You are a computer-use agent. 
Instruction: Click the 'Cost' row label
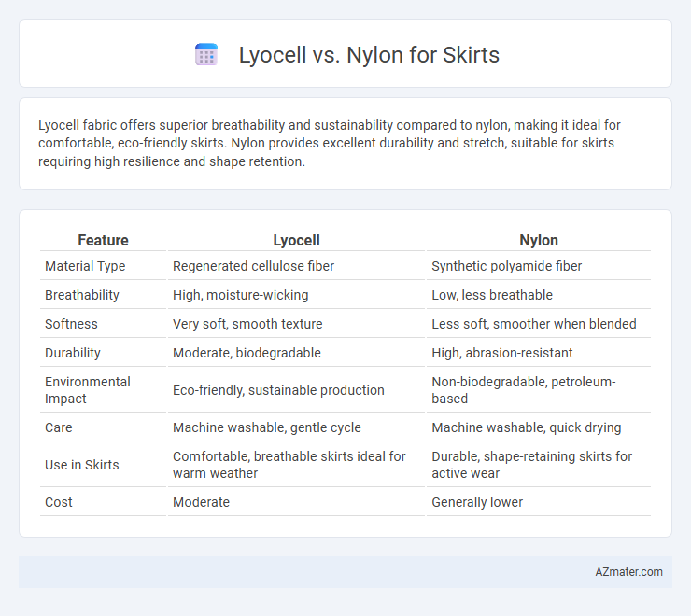tap(59, 502)
